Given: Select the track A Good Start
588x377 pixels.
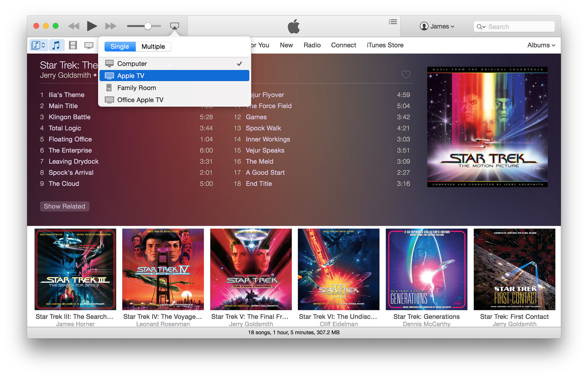Looking at the screenshot, I should pyautogui.click(x=265, y=173).
